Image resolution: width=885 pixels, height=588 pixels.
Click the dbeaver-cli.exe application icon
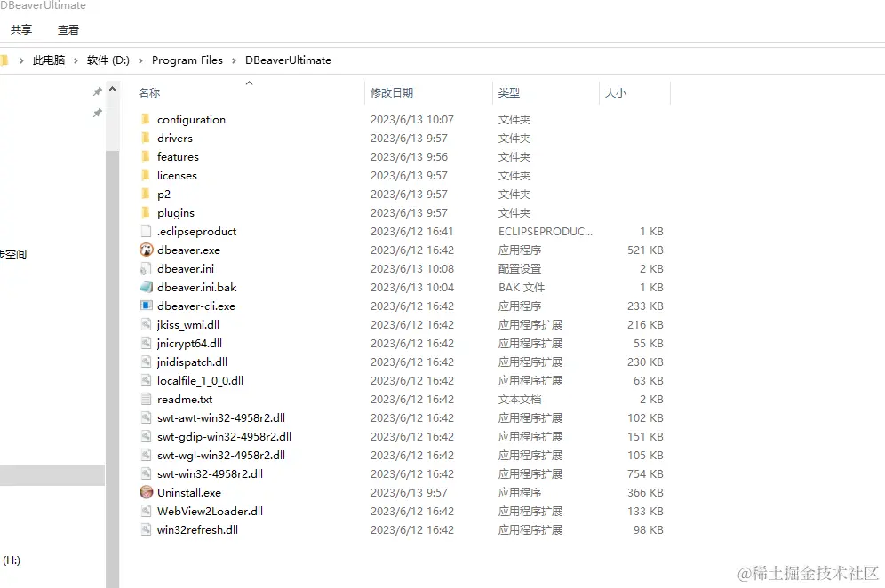(x=147, y=306)
